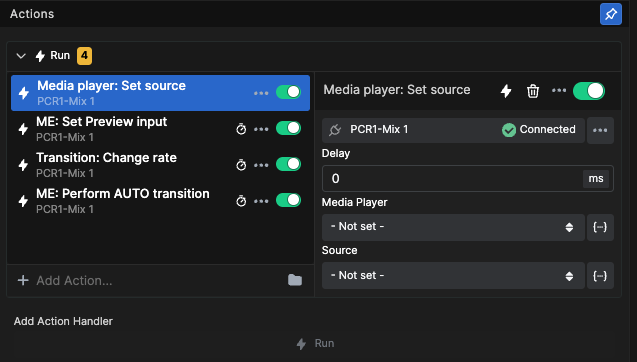Viewport: 637px width, 362px height.
Task: Click variable braces button for Source
Action: tap(600, 276)
